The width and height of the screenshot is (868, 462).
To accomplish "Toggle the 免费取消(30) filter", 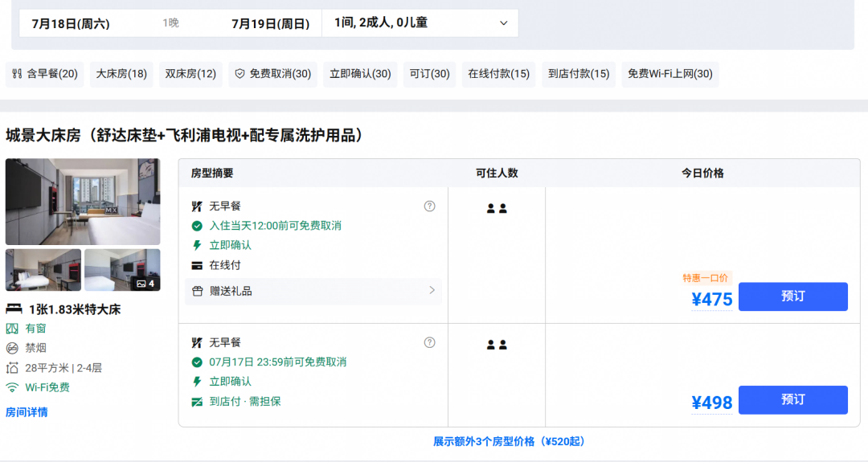I will point(273,74).
